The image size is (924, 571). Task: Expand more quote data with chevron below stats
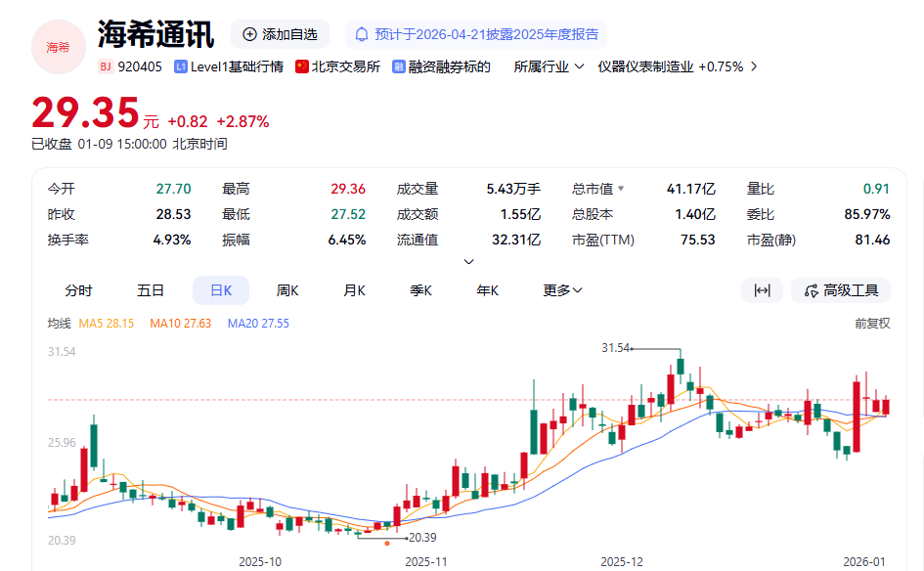pyautogui.click(x=468, y=261)
